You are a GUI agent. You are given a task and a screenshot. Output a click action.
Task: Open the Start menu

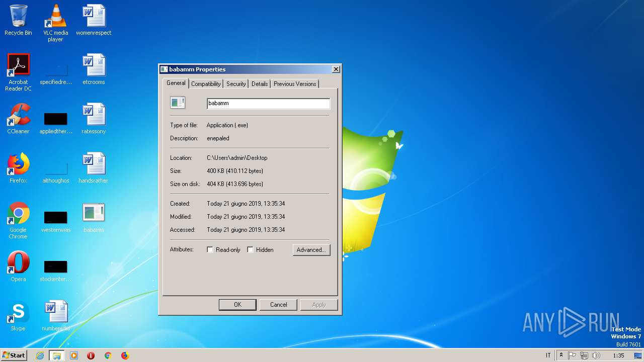14,355
